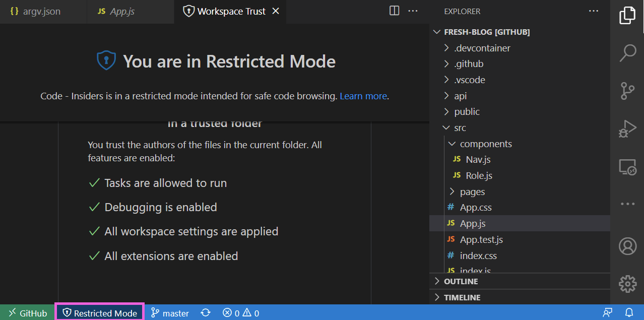Open the Explorer view in activity bar
The width and height of the screenshot is (644, 320).
point(627,15)
